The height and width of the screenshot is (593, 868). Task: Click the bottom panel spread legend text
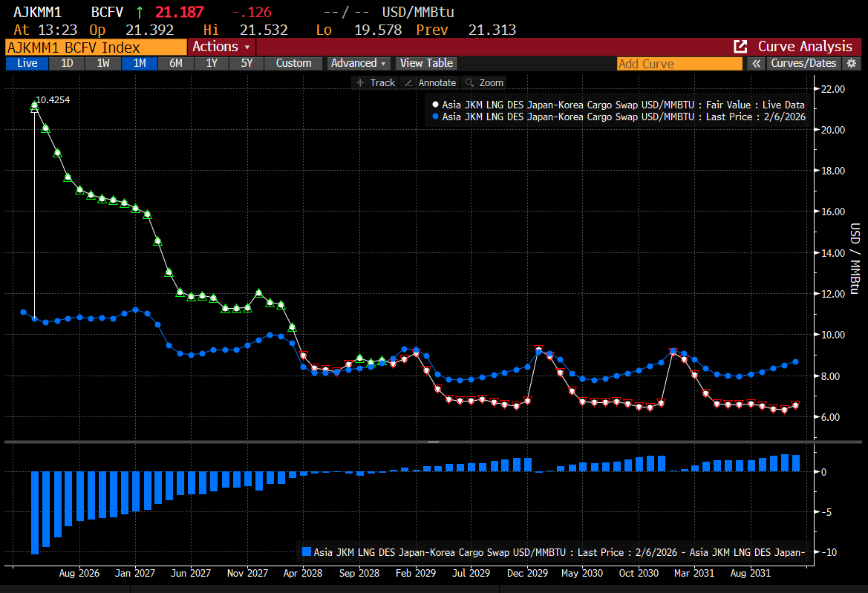(559, 552)
